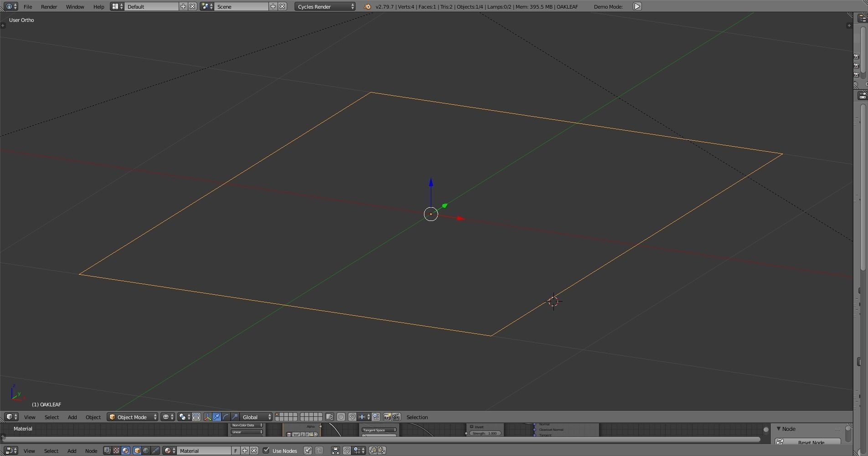
Task: Open the screen layout browser icon
Action: pos(117,6)
